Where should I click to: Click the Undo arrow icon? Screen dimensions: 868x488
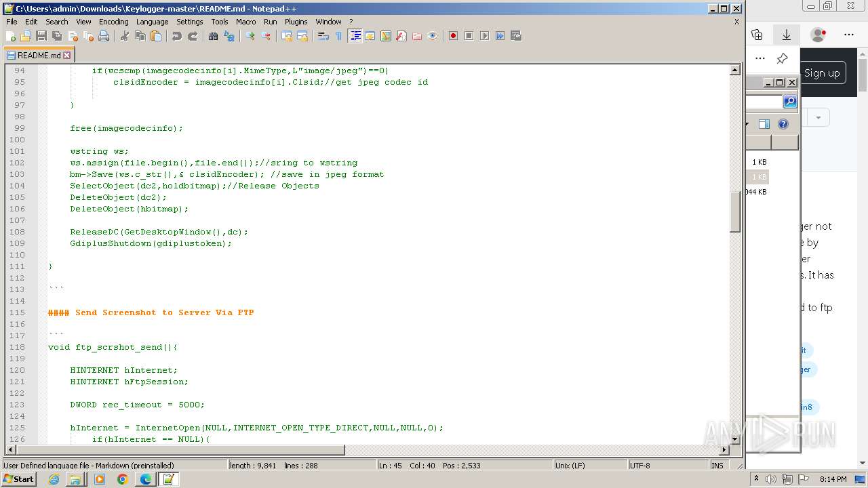pos(177,36)
